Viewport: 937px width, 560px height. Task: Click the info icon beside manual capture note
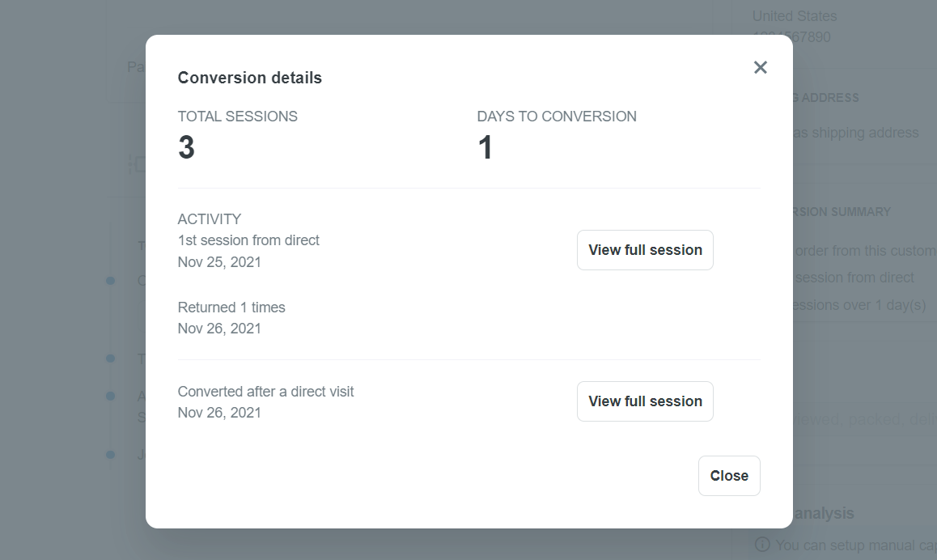[x=761, y=545]
